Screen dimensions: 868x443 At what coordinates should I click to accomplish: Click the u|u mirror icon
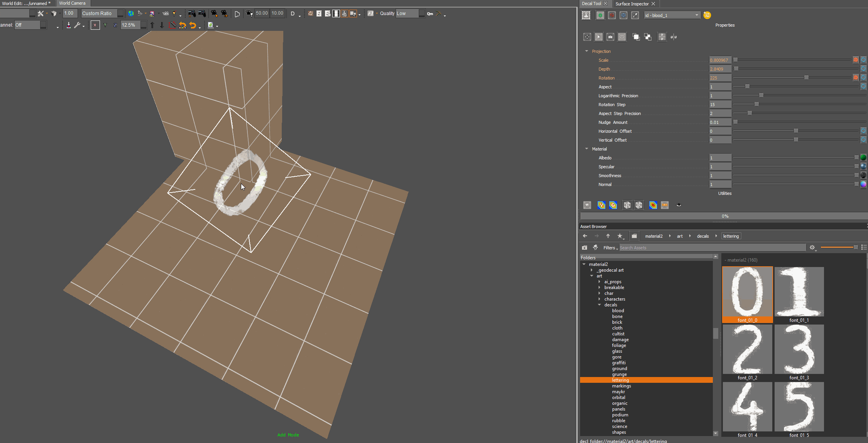[x=673, y=37]
